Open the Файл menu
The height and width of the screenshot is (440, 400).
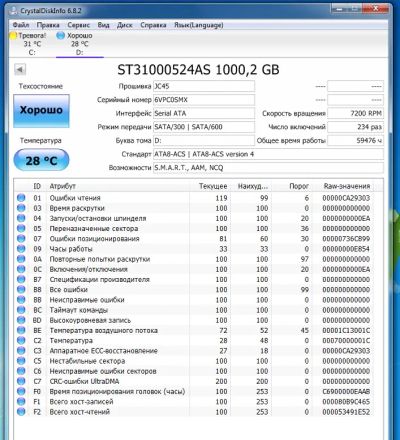21,25
